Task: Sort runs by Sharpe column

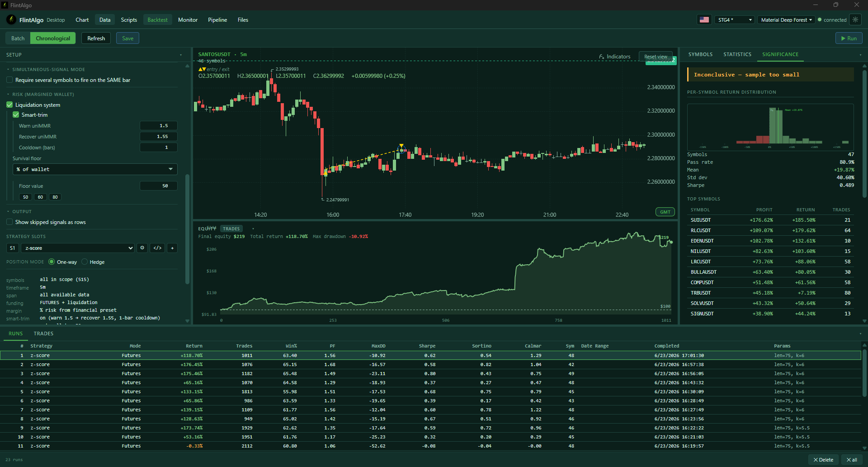Action: point(427,346)
